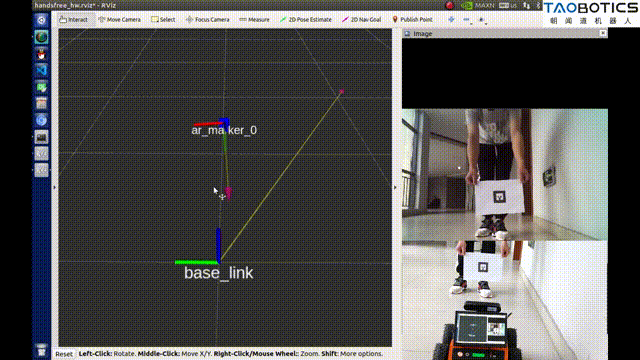The height and width of the screenshot is (360, 640).
Task: Open the remove tool minus dropdown
Action: (467, 20)
